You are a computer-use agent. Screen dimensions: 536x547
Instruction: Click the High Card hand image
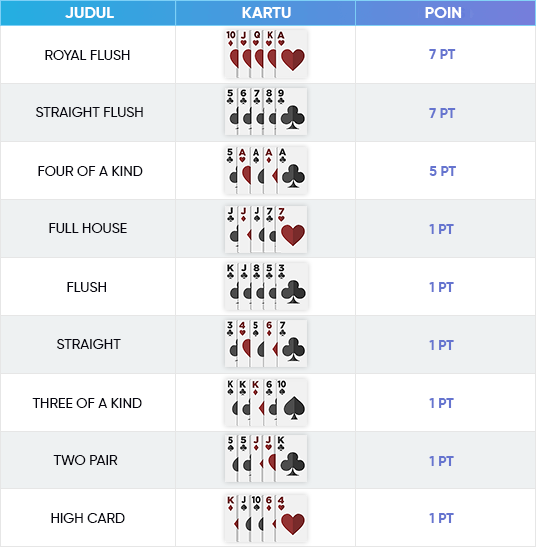pyautogui.click(x=266, y=518)
